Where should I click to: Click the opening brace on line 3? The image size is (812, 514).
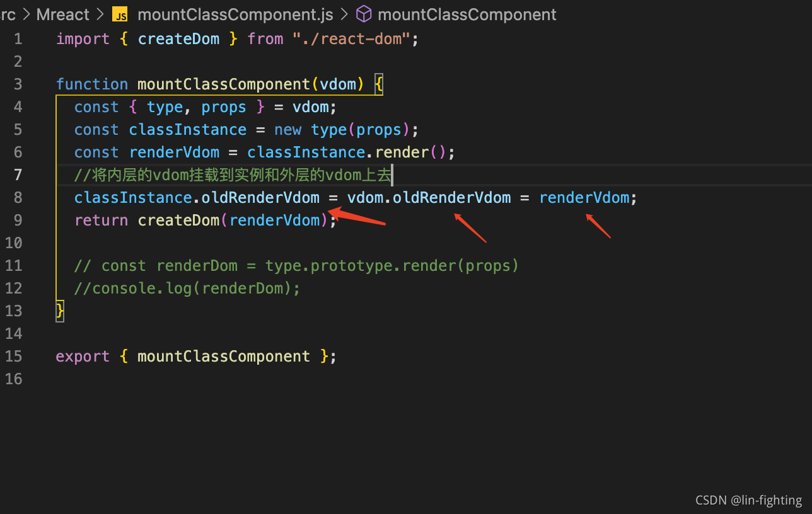[379, 84]
